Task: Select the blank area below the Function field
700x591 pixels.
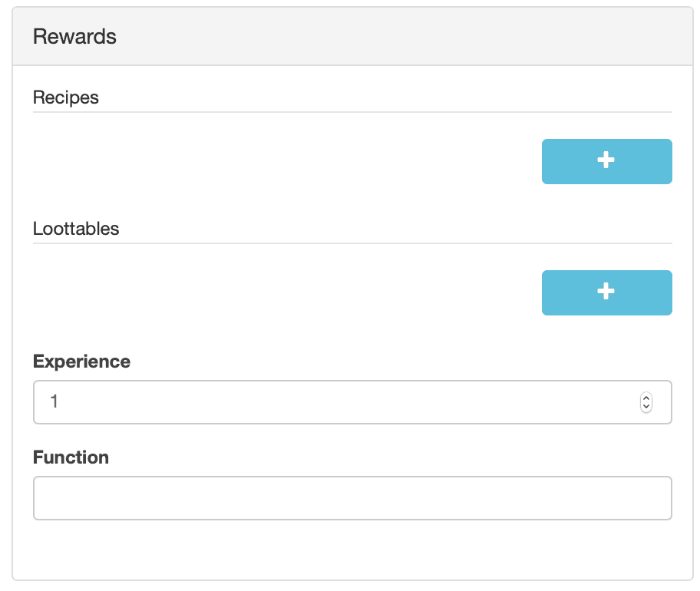Action: (x=352, y=550)
